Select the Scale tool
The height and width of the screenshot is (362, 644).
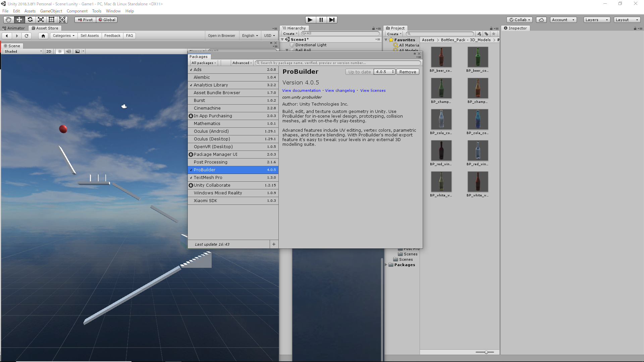41,20
